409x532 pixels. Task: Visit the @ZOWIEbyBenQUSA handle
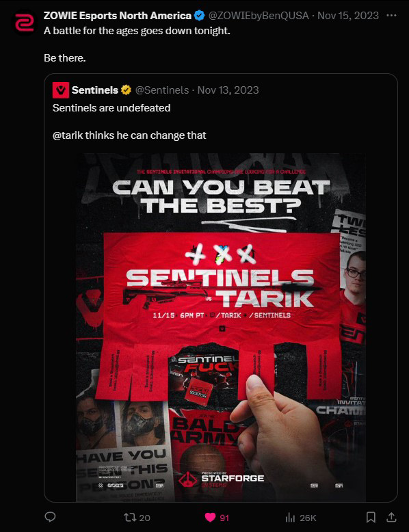(x=259, y=16)
